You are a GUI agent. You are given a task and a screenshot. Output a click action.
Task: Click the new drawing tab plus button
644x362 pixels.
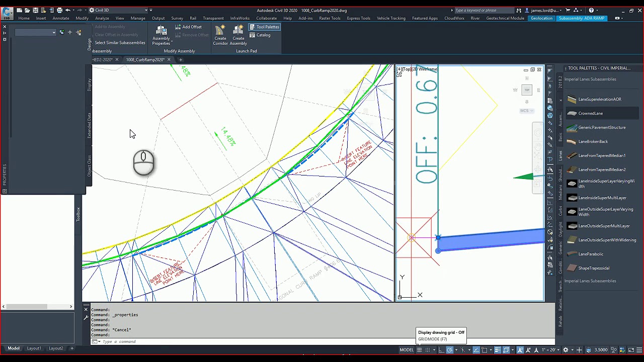pyautogui.click(x=181, y=60)
